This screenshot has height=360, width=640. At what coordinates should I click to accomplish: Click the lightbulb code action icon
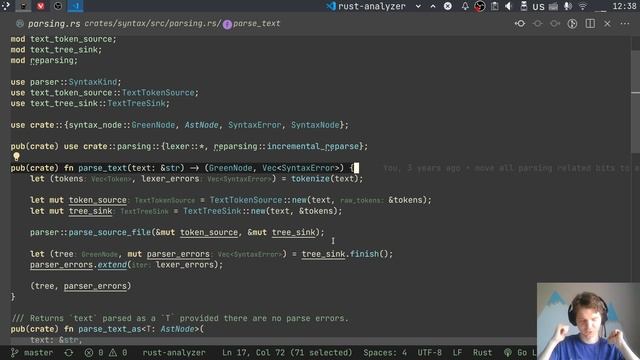(x=16, y=157)
